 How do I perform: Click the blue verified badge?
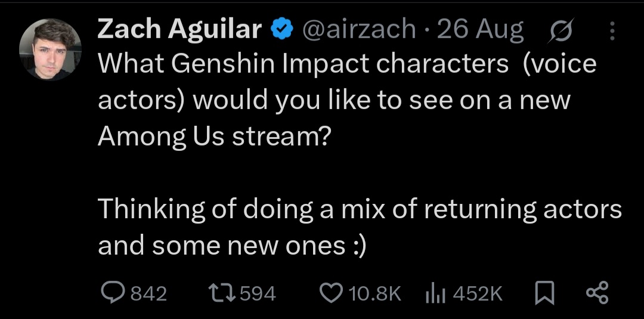281,29
